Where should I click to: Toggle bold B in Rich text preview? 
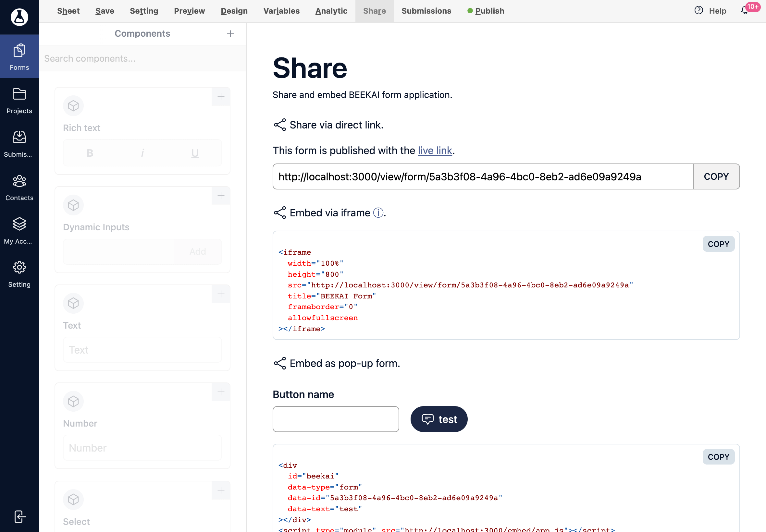pyautogui.click(x=90, y=153)
